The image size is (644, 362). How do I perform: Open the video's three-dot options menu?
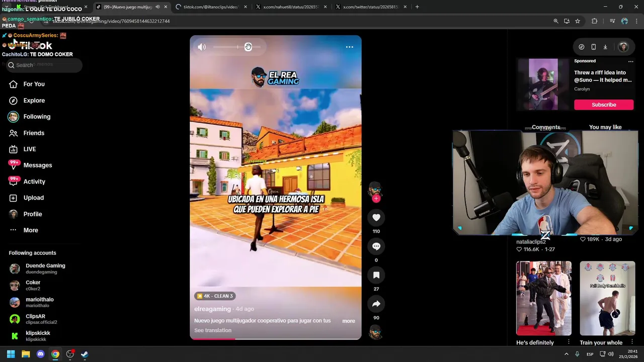pyautogui.click(x=349, y=47)
